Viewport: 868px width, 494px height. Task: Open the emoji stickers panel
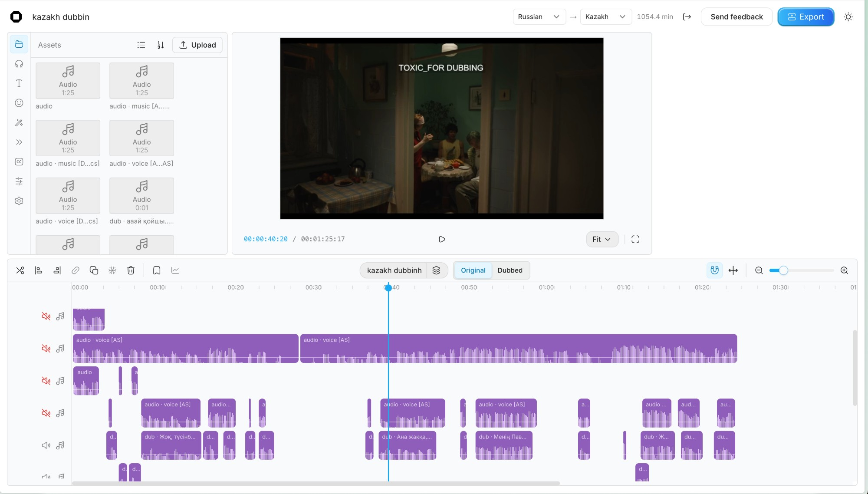click(x=19, y=103)
